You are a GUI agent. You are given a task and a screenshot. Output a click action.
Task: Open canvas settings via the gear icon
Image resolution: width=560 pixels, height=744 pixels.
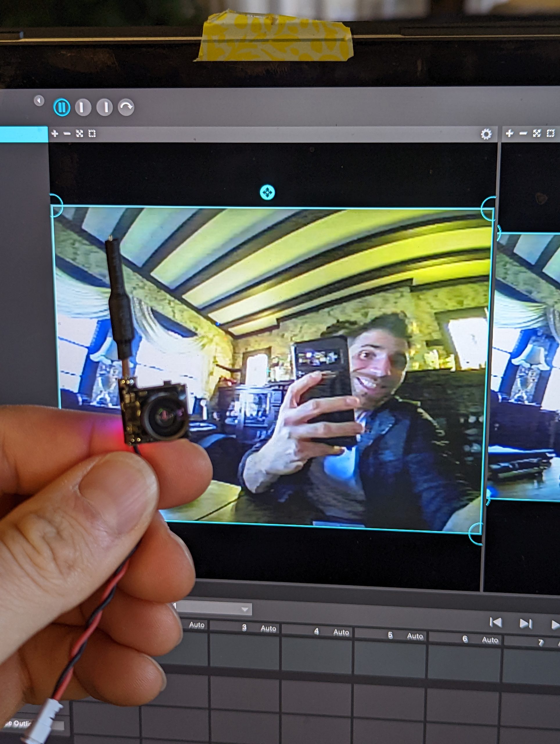(x=486, y=134)
